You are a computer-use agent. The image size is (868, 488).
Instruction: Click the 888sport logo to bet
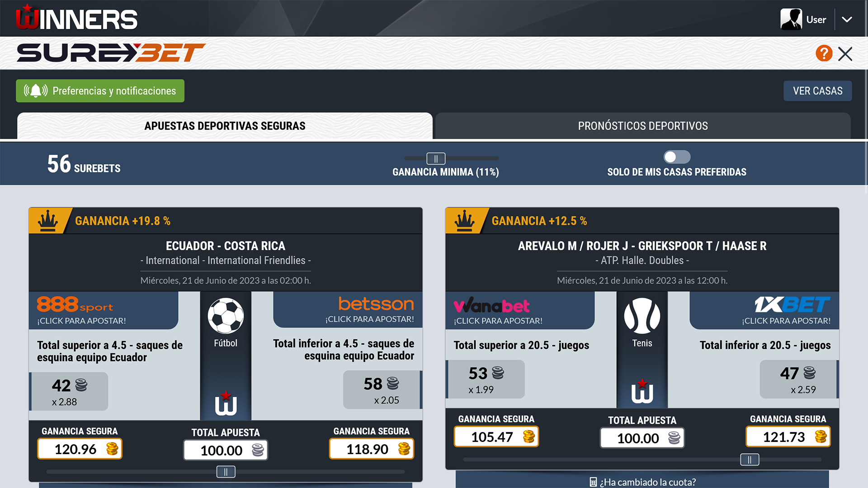(x=75, y=305)
